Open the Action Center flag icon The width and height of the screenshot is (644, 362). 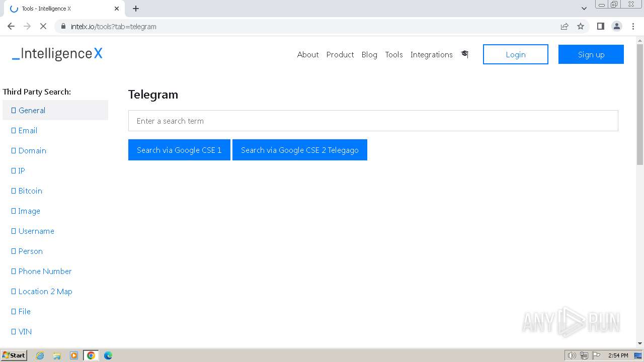click(x=596, y=355)
